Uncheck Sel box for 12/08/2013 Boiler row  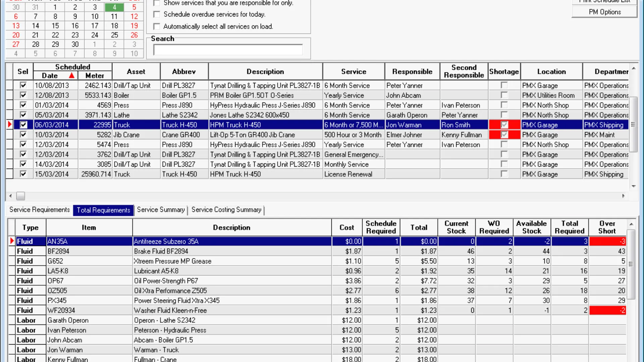click(x=23, y=95)
